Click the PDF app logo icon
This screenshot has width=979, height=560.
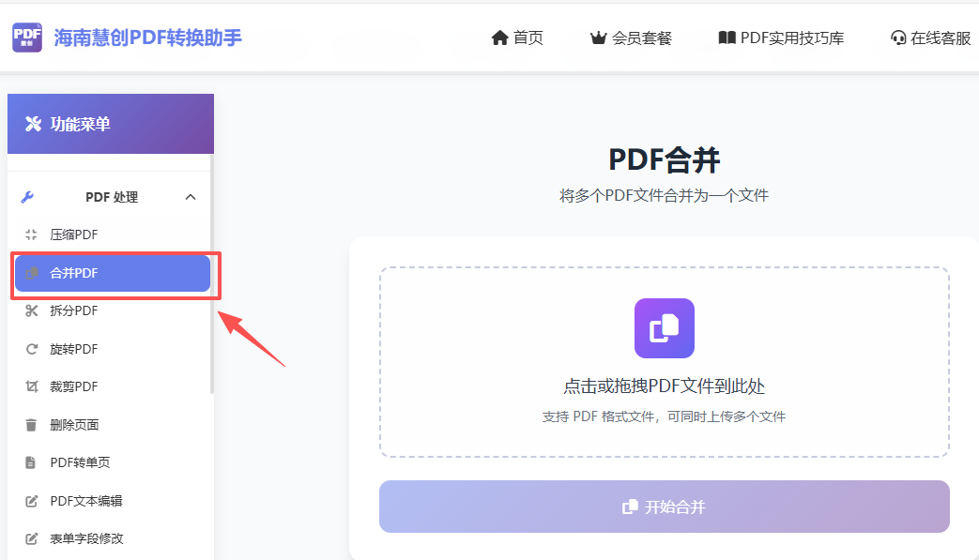coord(27,38)
